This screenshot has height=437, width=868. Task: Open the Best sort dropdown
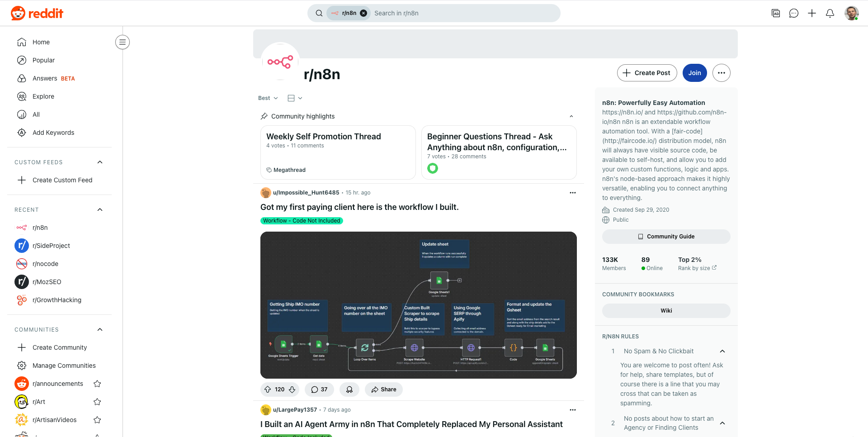pos(268,98)
